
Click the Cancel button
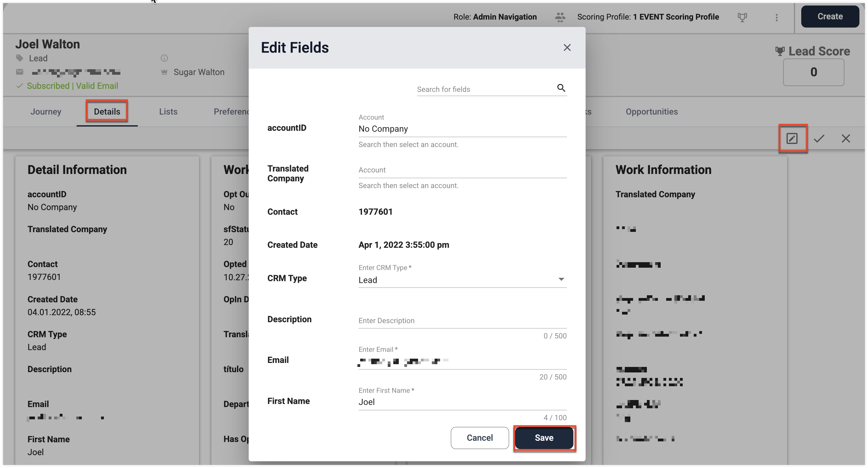tap(480, 438)
